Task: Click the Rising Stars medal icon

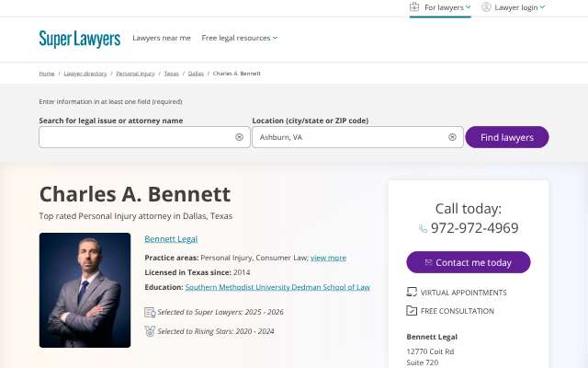Action: point(150,331)
